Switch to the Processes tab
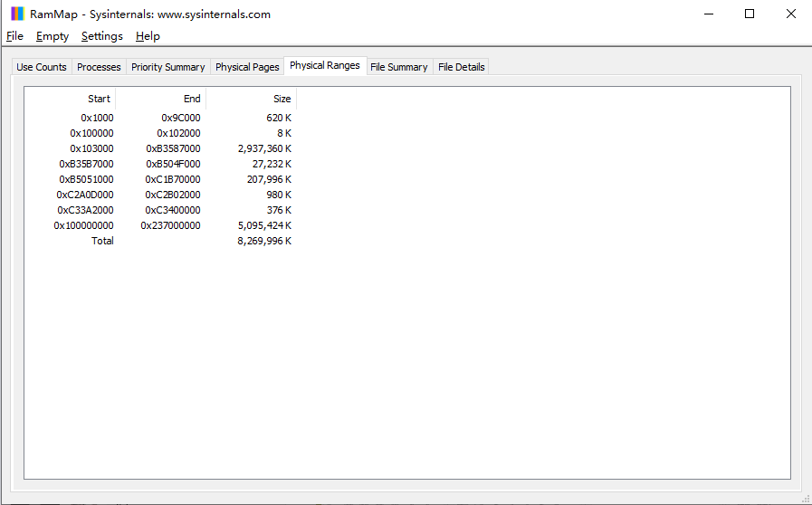The height and width of the screenshot is (505, 812). tap(99, 67)
